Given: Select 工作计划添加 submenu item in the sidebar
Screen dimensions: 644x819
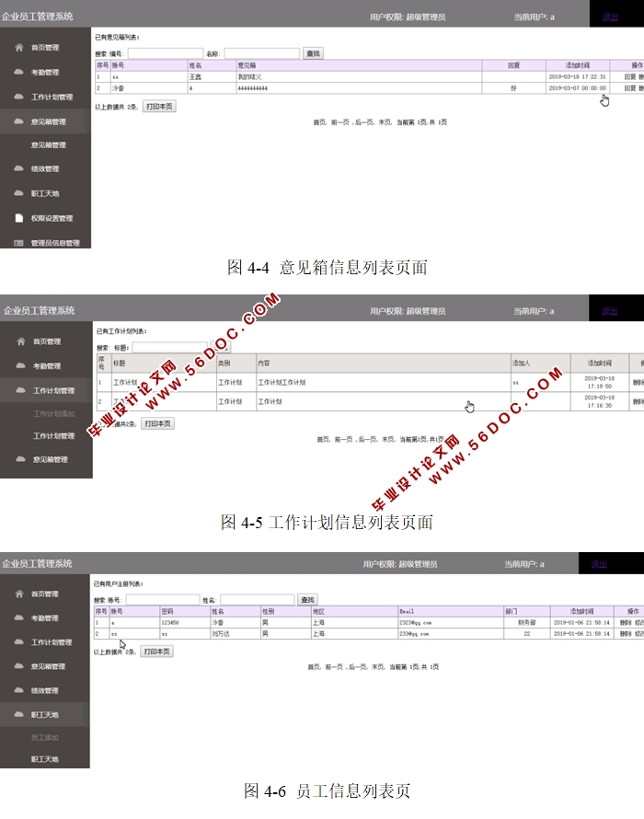Looking at the screenshot, I should click(x=53, y=415).
